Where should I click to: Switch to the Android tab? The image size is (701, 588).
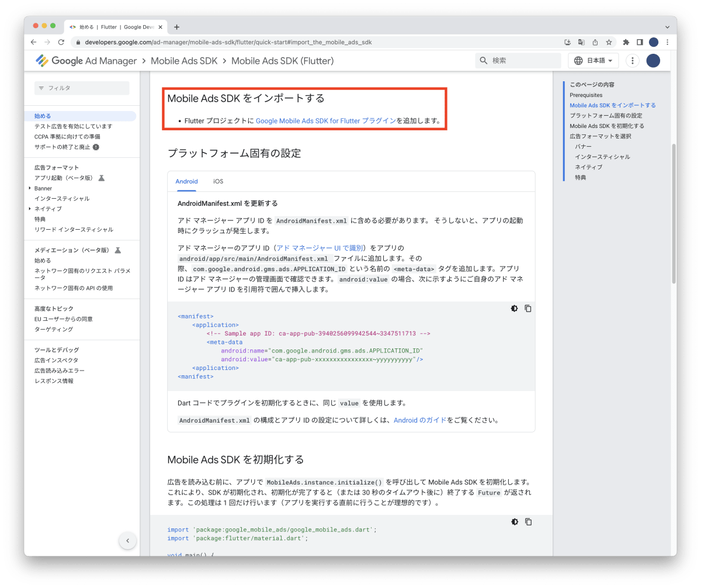click(187, 181)
